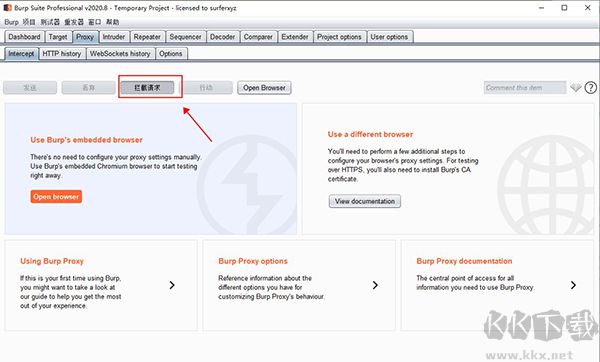Click the gray Open Browser toolbar button
This screenshot has width=600, height=362.
(264, 88)
